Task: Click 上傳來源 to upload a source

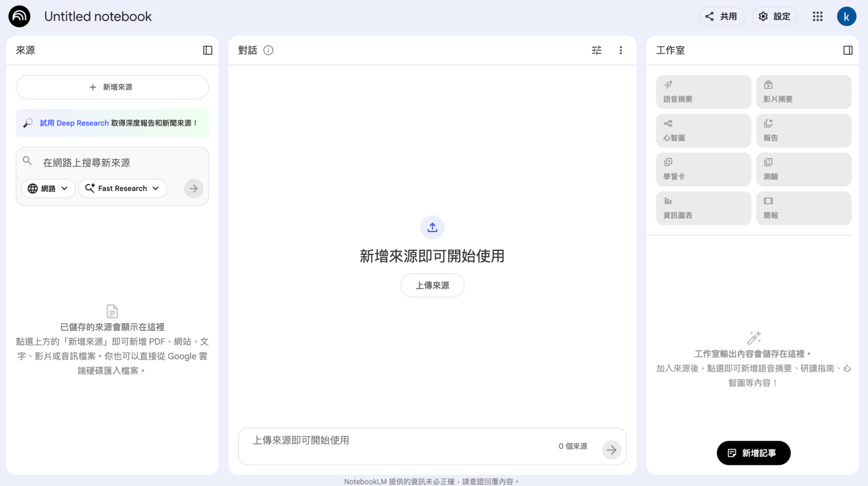Action: pyautogui.click(x=432, y=285)
